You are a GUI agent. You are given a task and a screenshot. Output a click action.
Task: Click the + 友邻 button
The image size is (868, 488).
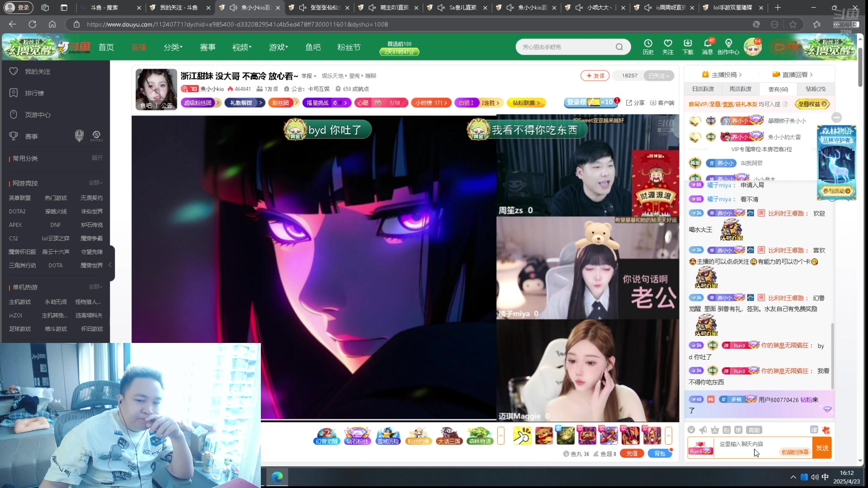[595, 76]
